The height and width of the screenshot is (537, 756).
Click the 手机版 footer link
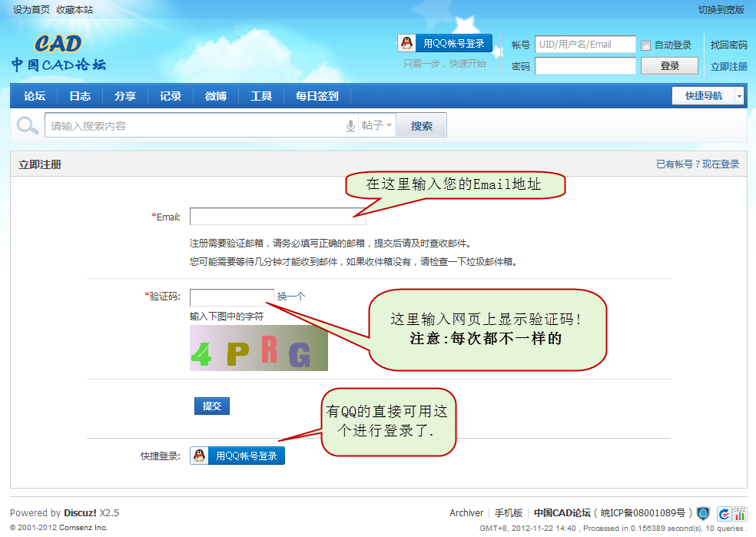[509, 513]
